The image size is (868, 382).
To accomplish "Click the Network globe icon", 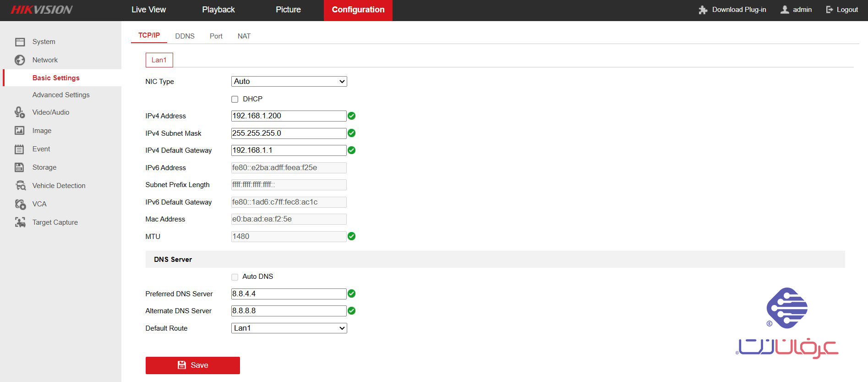I will coord(20,60).
